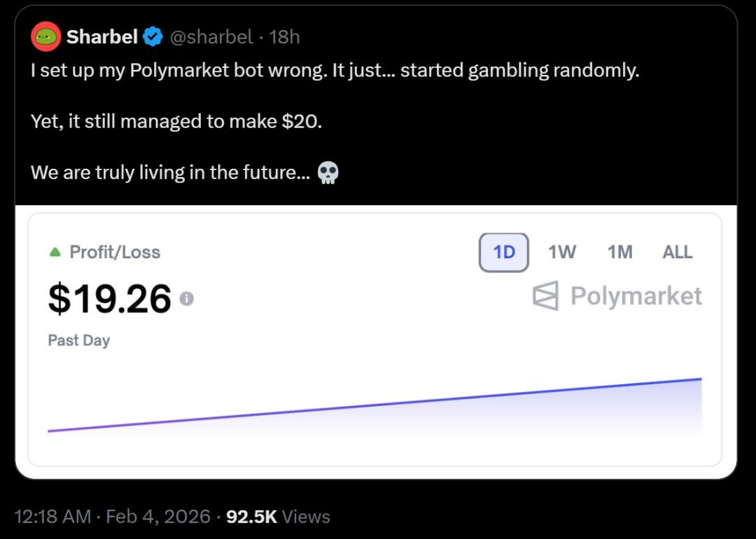
Task: Click the frog emoji profile picture
Action: [45, 37]
